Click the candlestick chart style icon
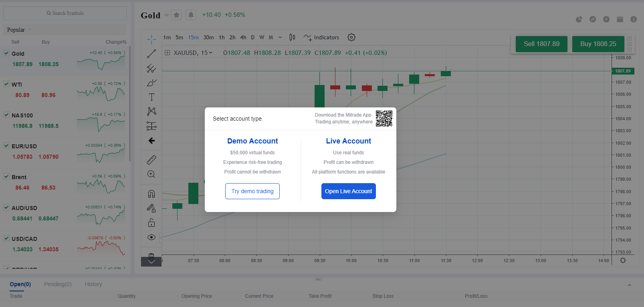Screen dimensions: 644x307 click(292, 37)
